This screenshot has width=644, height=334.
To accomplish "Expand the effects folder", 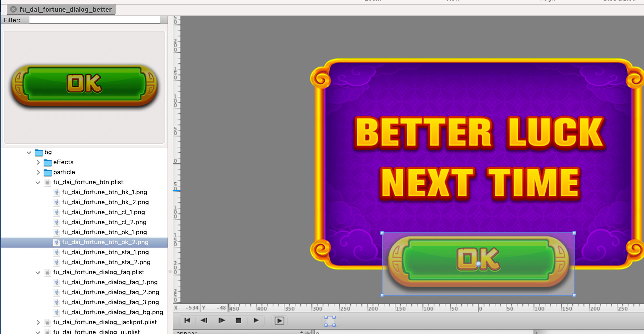I will click(38, 162).
